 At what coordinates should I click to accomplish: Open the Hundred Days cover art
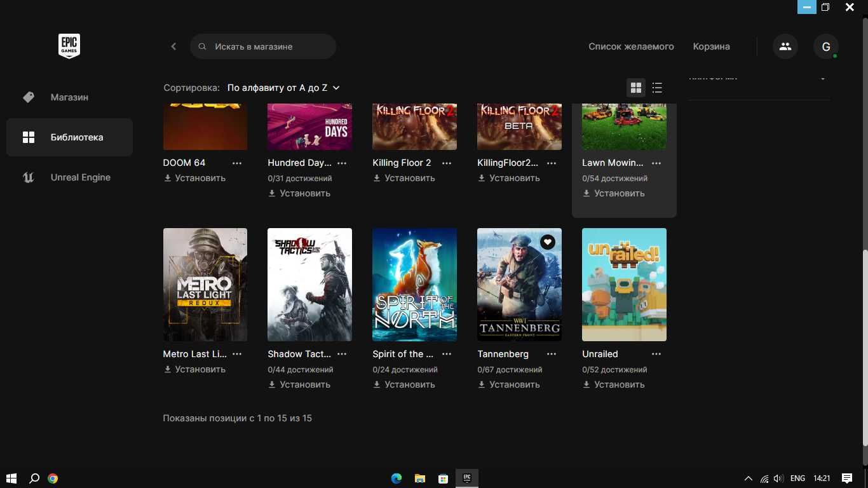tap(310, 126)
